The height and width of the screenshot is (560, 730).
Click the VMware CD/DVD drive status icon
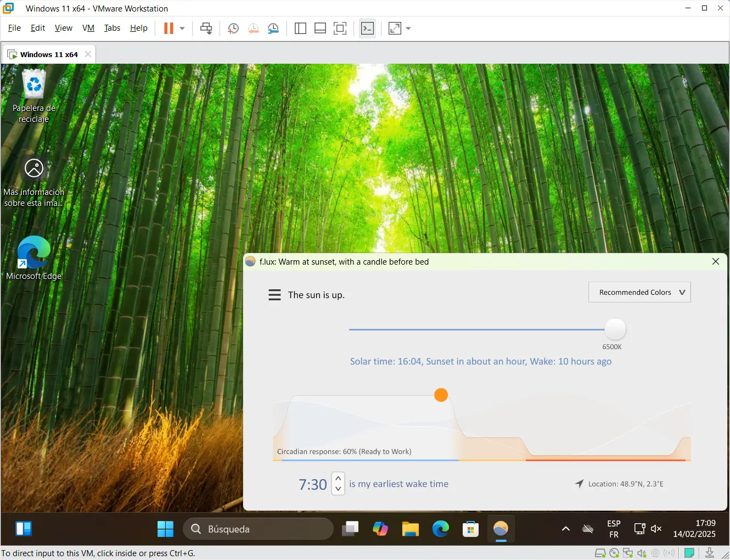(x=614, y=553)
